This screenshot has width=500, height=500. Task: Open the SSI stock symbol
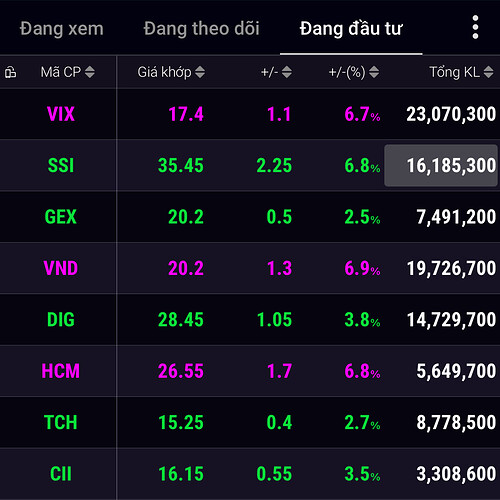click(x=61, y=165)
